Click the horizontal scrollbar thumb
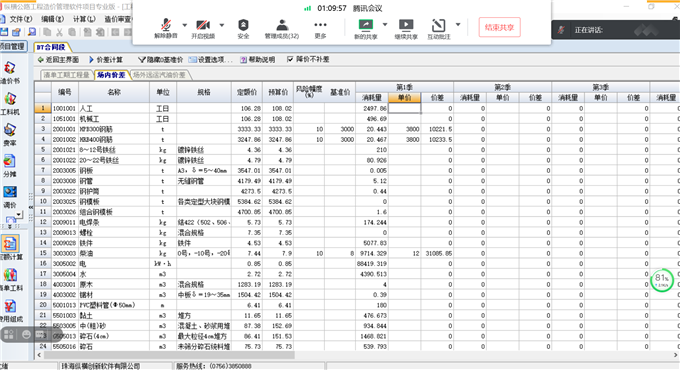Viewport: 680px width, 370px height. coord(170,355)
